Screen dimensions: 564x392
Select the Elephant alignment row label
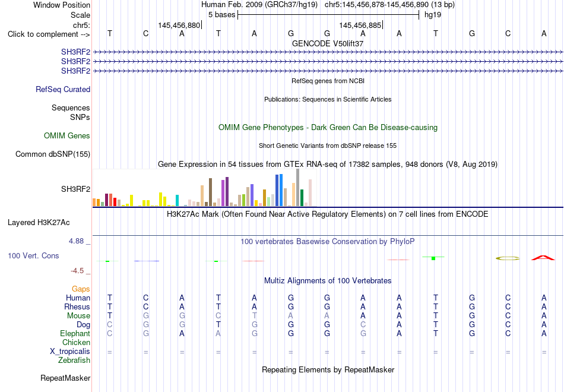pos(75,334)
